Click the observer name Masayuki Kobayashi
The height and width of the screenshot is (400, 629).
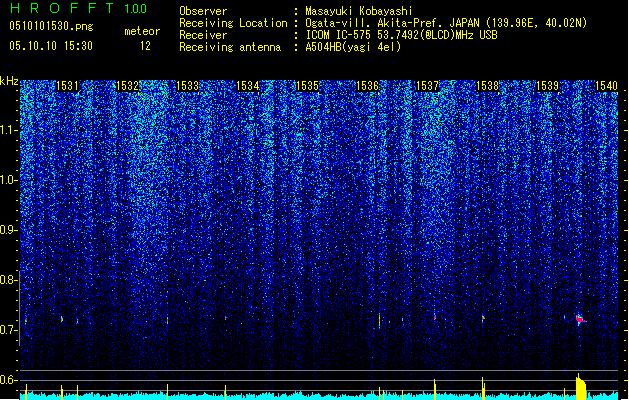tap(359, 11)
